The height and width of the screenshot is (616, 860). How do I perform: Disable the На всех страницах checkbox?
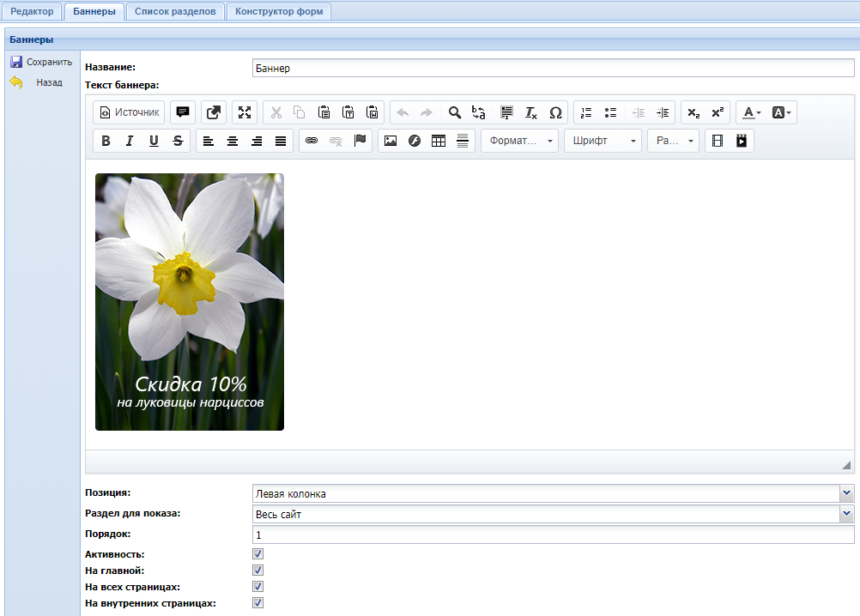coord(257,587)
